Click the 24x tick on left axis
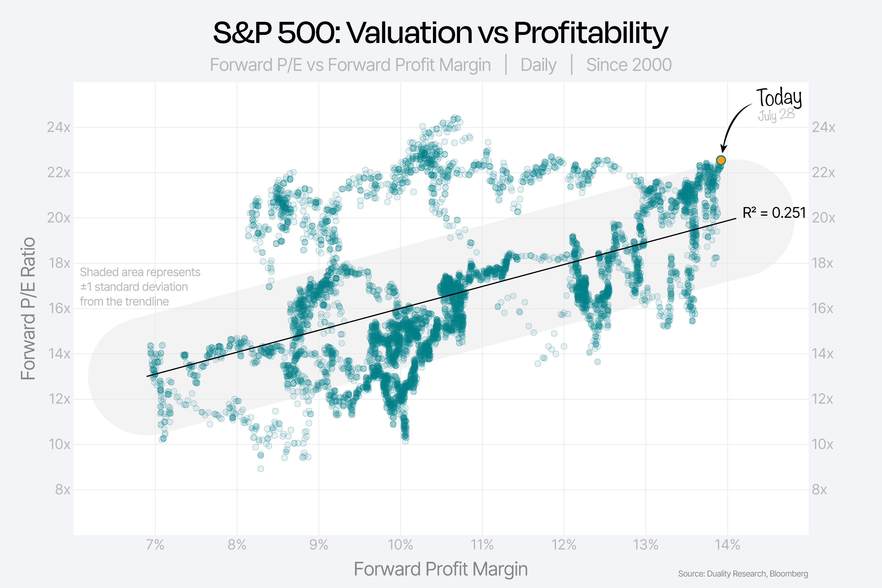 click(59, 127)
